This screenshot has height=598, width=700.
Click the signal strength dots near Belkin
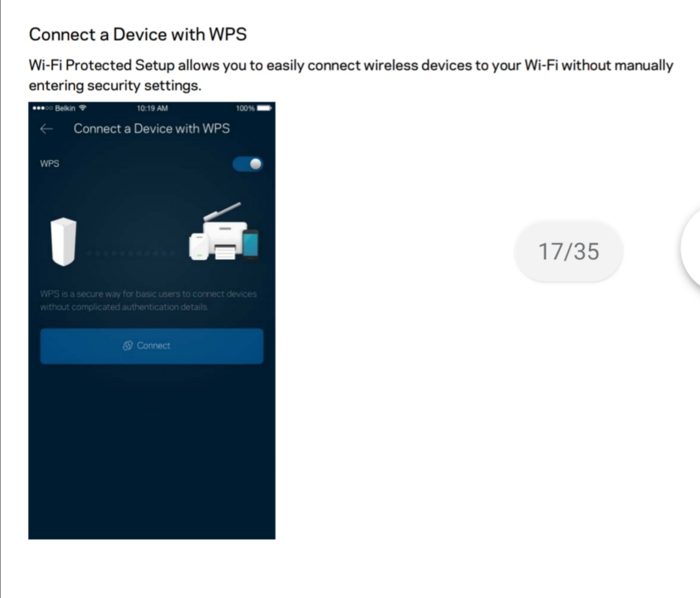(x=43, y=108)
